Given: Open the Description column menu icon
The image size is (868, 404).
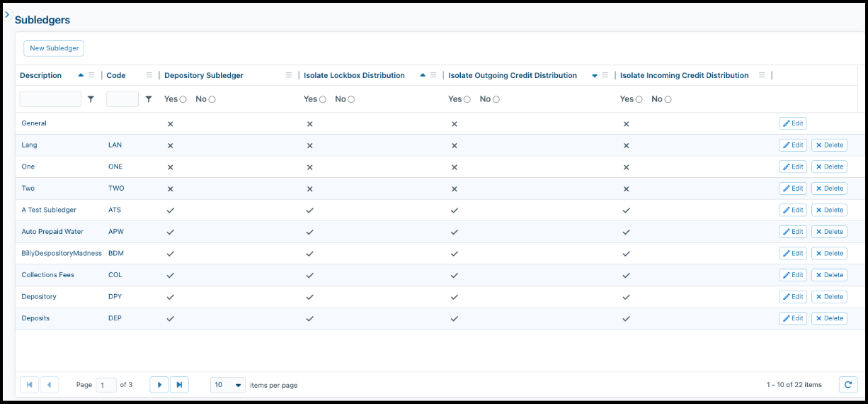Looking at the screenshot, I should click(x=91, y=75).
